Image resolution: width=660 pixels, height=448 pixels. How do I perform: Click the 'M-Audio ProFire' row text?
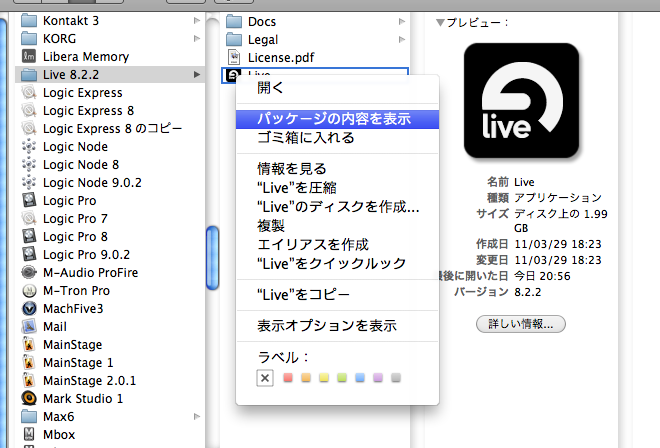pos(90,272)
